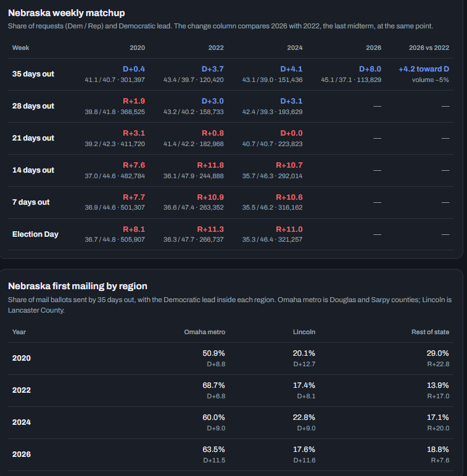Screen dimensions: 467x476
Task: Click the 'volume −5%' note
Action: (430, 80)
